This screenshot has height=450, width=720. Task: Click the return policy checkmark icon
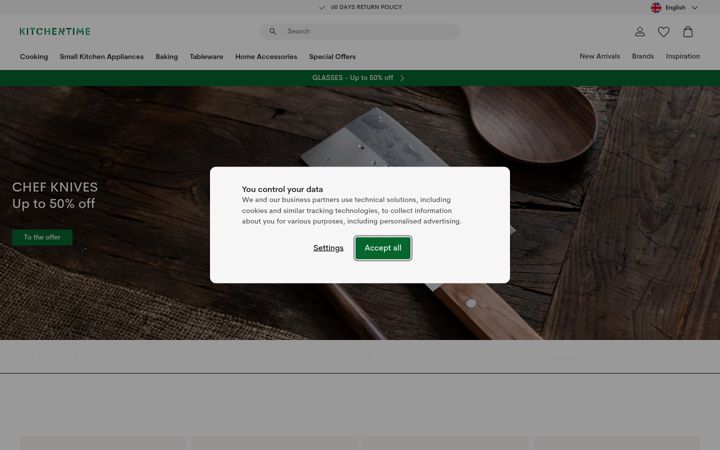click(322, 7)
